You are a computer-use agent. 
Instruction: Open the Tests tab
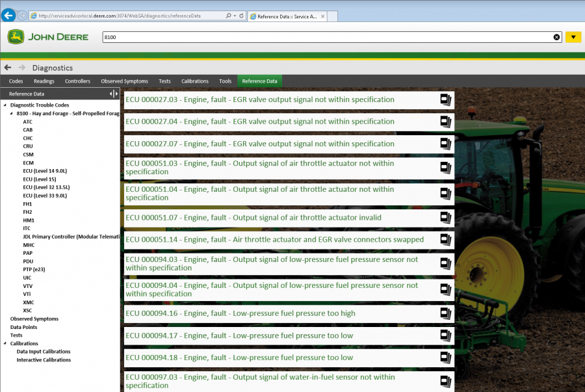pos(164,81)
